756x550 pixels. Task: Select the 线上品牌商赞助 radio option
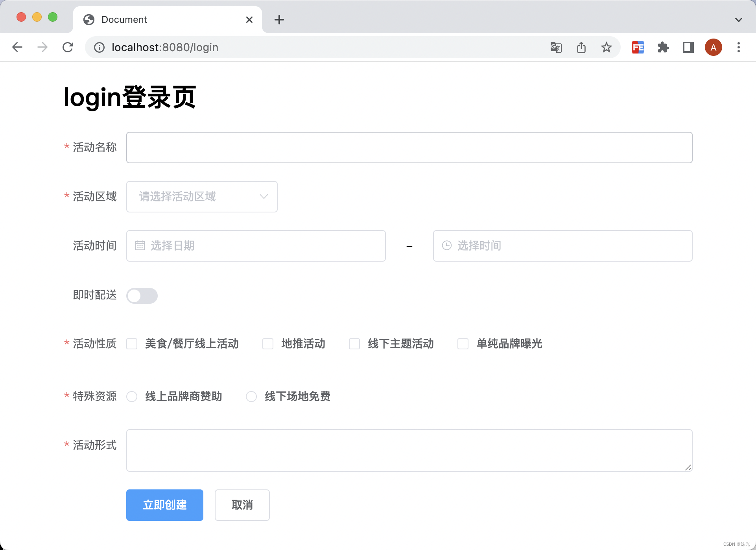pos(132,397)
